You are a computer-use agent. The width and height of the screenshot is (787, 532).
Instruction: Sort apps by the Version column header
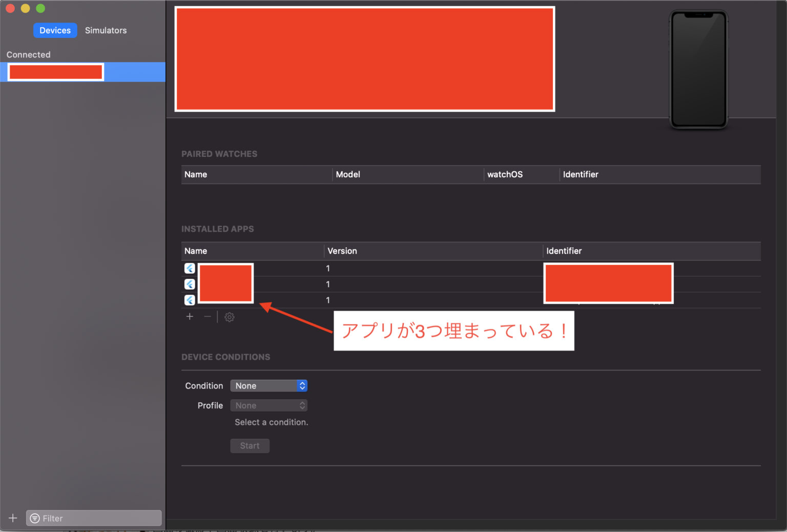click(x=342, y=251)
